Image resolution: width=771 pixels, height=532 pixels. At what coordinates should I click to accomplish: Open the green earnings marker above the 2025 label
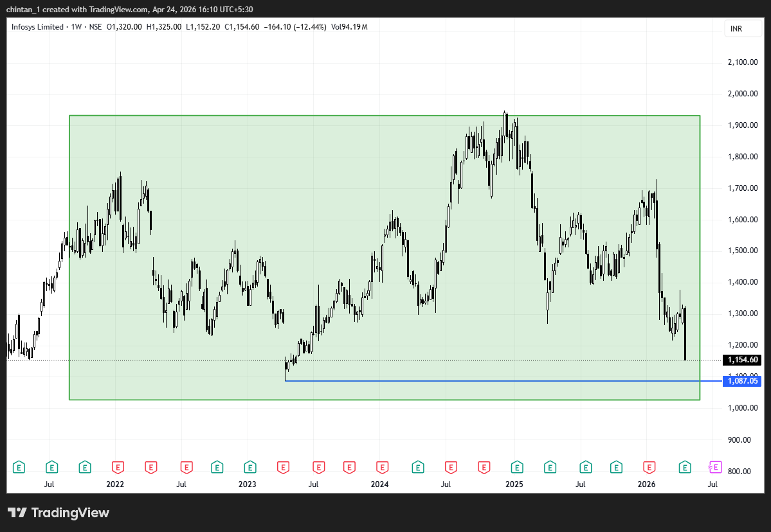pyautogui.click(x=517, y=467)
